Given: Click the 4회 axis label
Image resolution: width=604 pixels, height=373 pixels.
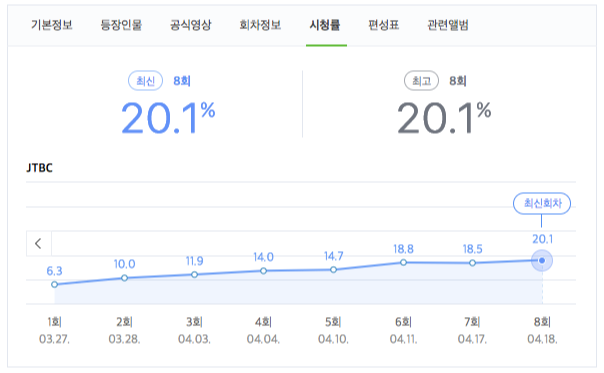Looking at the screenshot, I should 263,322.
